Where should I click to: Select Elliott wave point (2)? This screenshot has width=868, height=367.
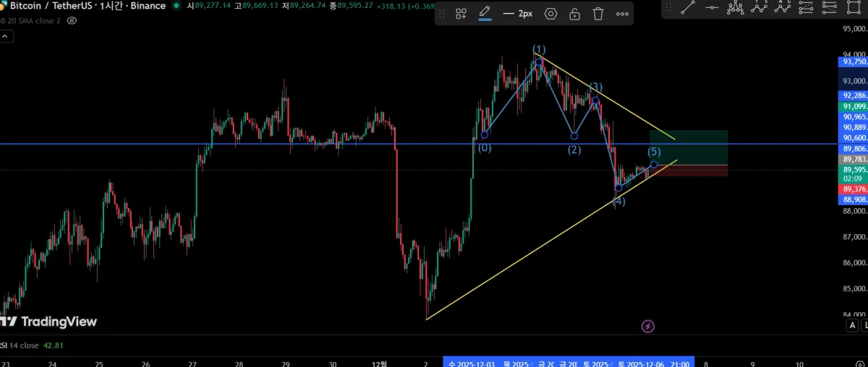tap(574, 136)
